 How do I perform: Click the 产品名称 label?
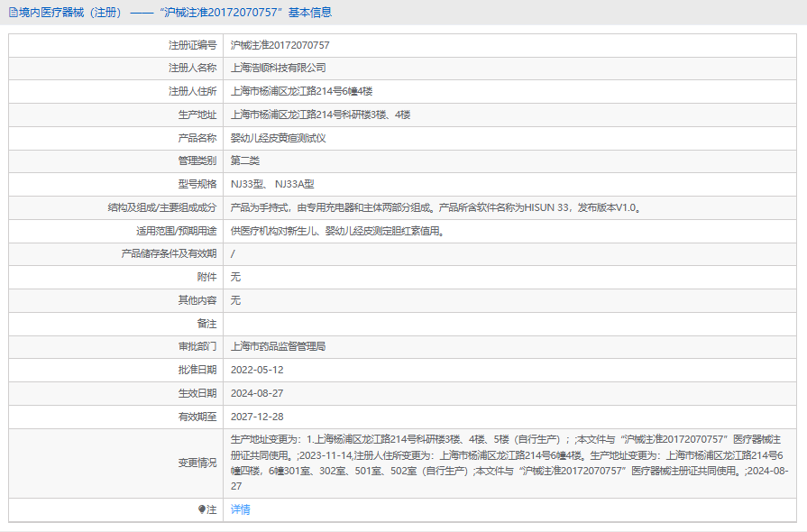[197, 138]
